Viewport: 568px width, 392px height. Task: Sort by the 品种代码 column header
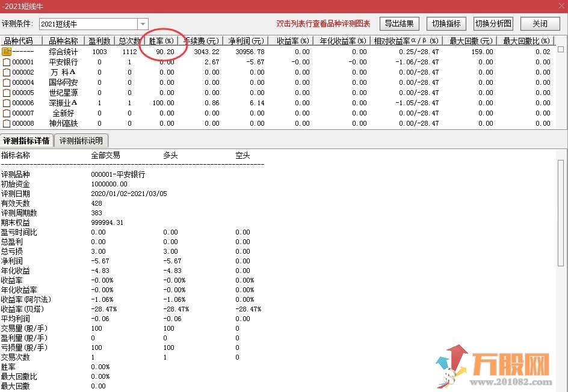21,41
